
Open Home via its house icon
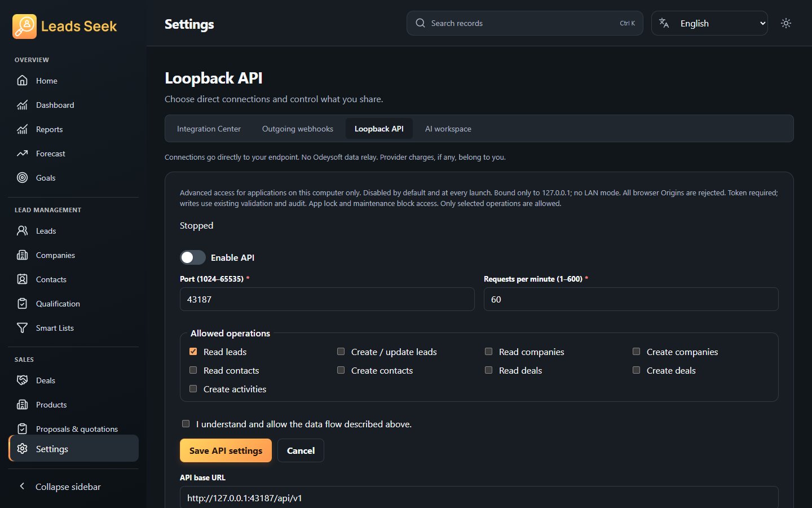(22, 81)
